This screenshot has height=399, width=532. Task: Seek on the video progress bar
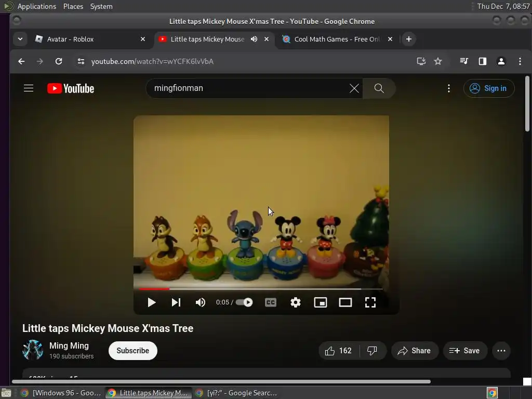click(261, 289)
